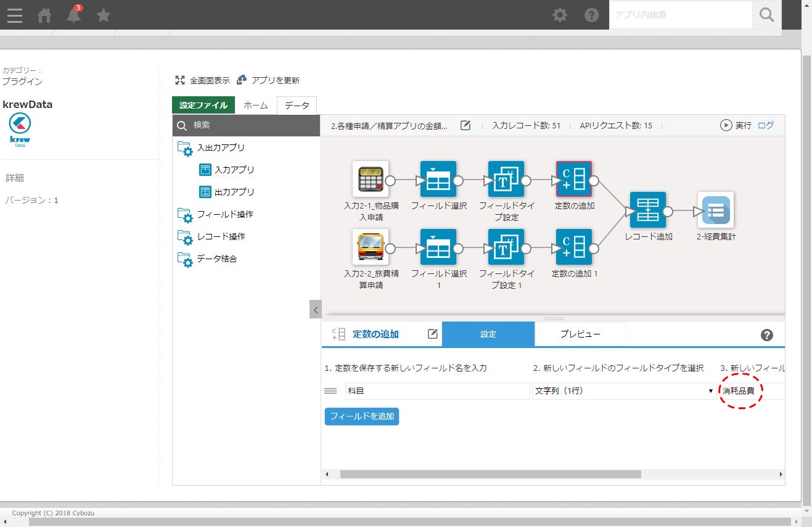
Task: Select the レコード追加 node
Action: (648, 210)
